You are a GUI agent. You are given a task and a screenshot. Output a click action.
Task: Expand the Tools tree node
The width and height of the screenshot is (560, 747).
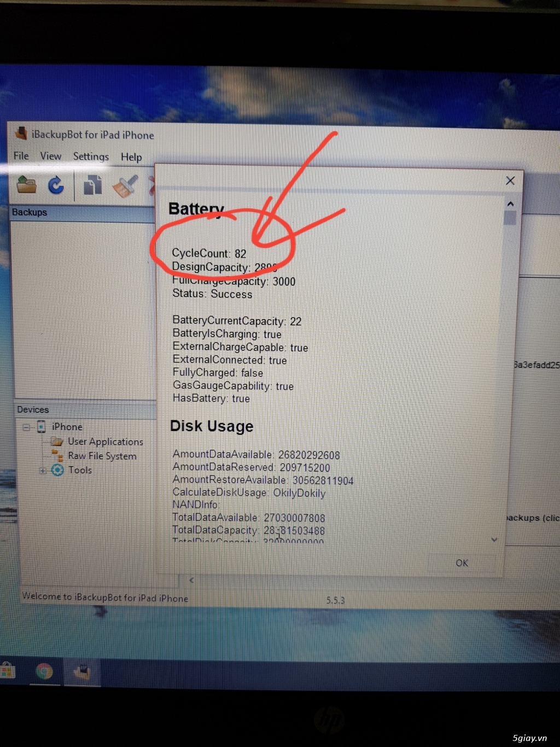[43, 470]
